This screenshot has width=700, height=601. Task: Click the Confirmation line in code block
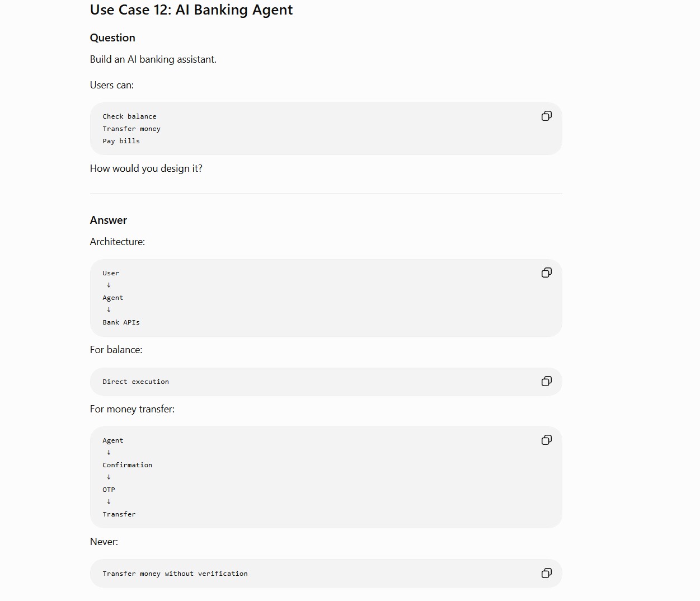point(128,465)
